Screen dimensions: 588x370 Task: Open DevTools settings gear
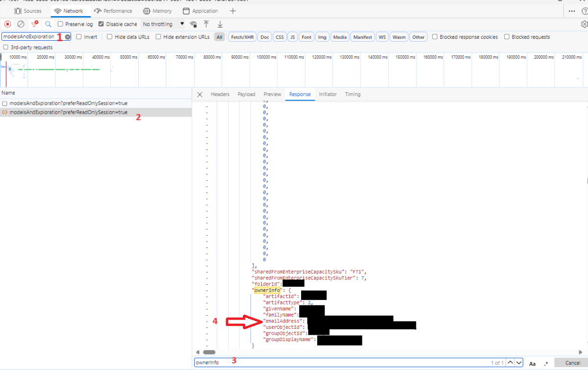point(584,24)
